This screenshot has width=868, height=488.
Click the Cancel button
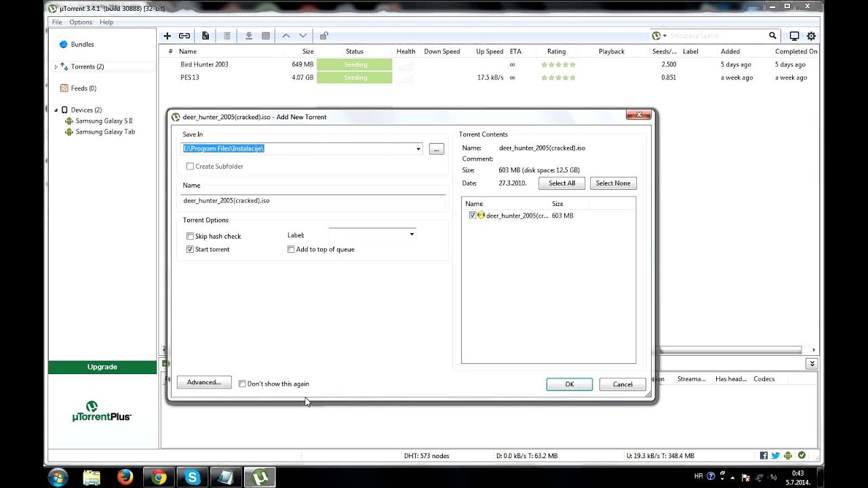tap(623, 384)
